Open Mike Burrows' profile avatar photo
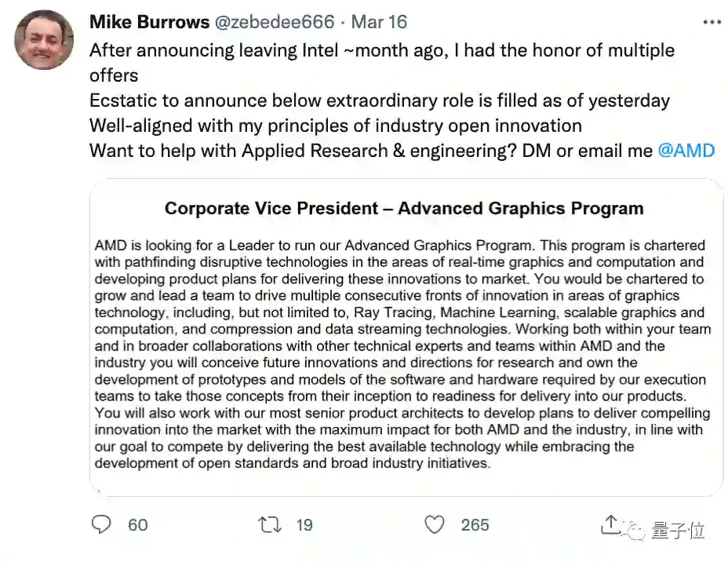This screenshot has width=728, height=562. [x=44, y=40]
